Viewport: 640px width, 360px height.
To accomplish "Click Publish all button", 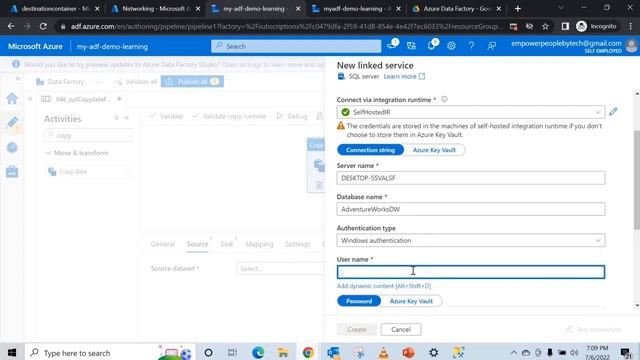I will (192, 82).
